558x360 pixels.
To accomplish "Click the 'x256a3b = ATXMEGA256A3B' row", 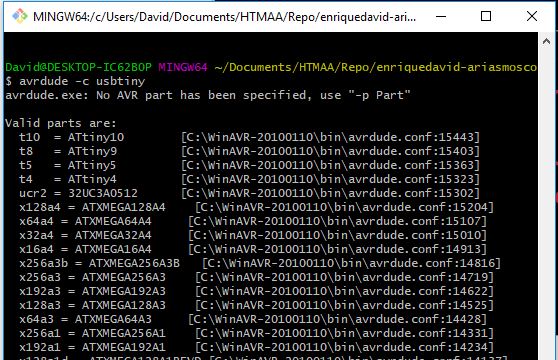I will click(260, 263).
